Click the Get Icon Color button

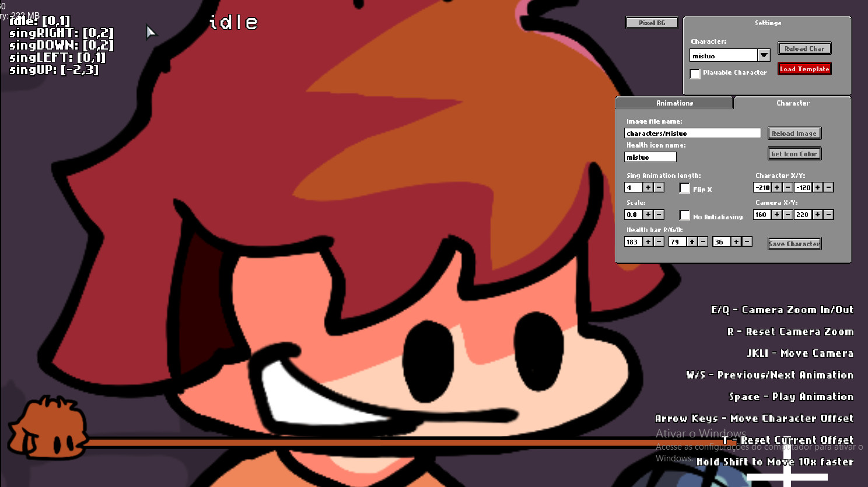(x=794, y=154)
